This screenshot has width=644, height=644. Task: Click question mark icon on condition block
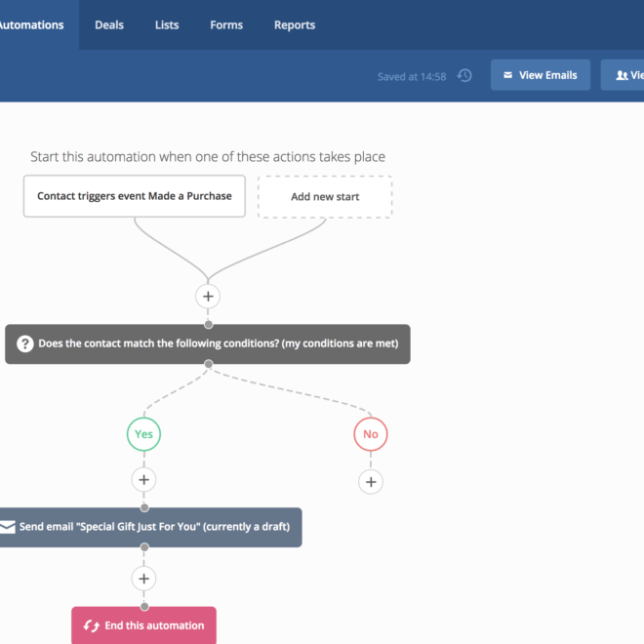pyautogui.click(x=25, y=343)
